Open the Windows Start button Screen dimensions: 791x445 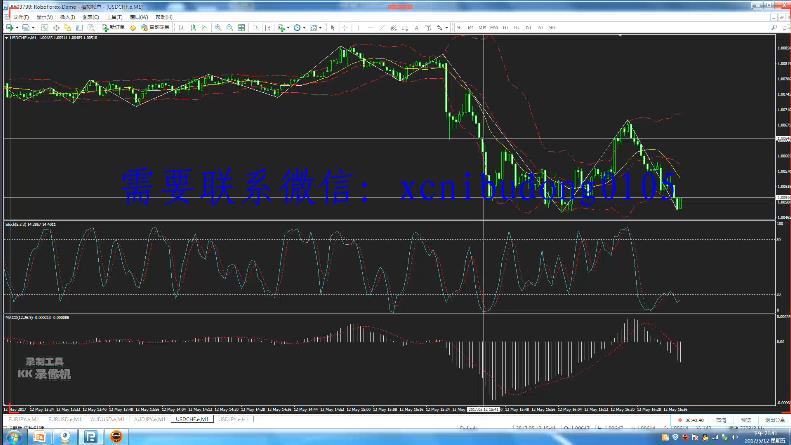click(x=13, y=437)
